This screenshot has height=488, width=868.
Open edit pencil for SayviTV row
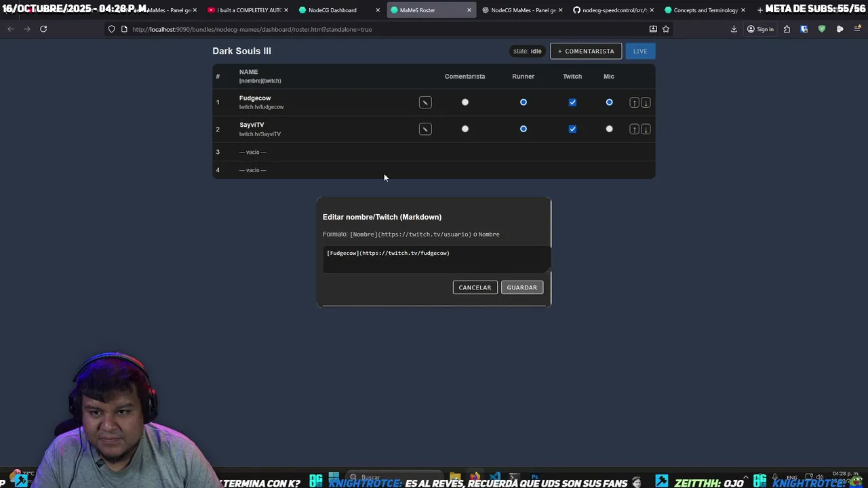425,129
